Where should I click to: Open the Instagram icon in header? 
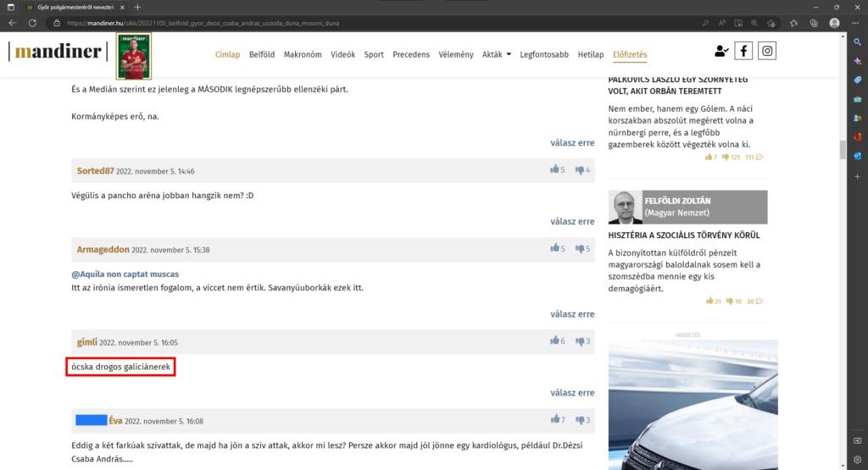[767, 51]
